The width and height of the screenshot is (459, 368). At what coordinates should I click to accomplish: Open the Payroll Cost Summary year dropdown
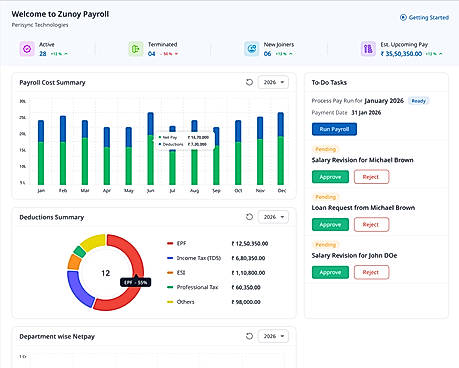pos(273,82)
